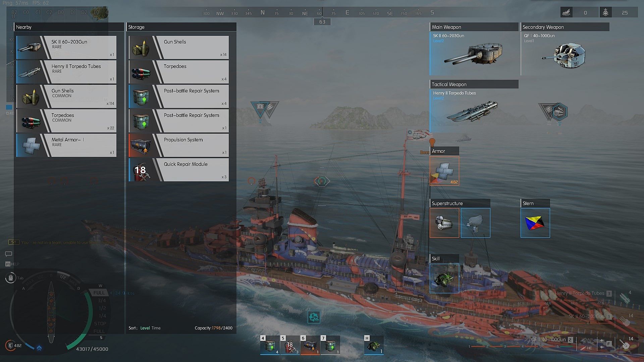The height and width of the screenshot is (362, 644).
Task: Select the radar module in Superstructure
Action: point(475,223)
